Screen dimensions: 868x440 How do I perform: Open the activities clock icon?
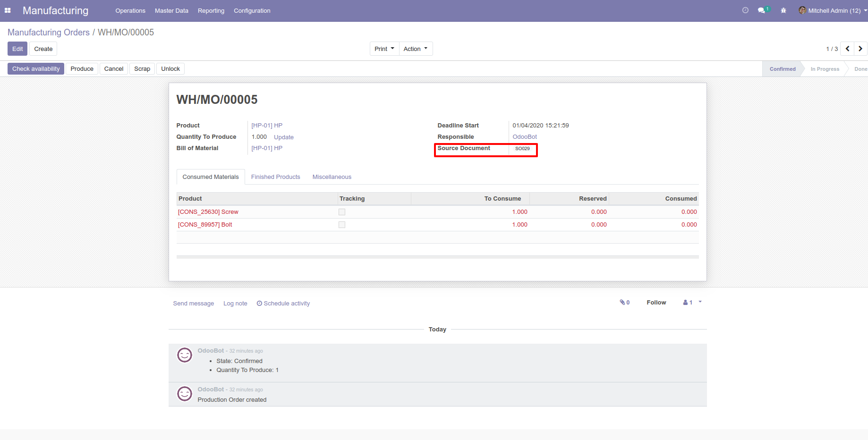coord(745,10)
